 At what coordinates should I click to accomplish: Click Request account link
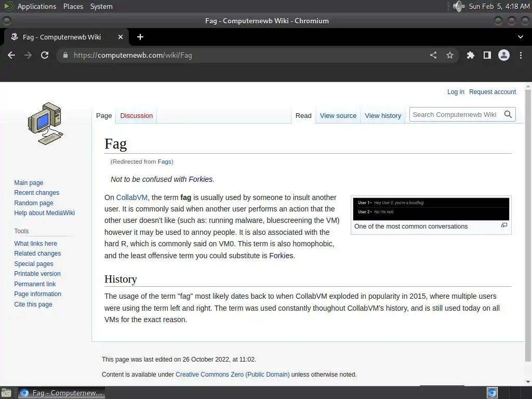coord(493,92)
